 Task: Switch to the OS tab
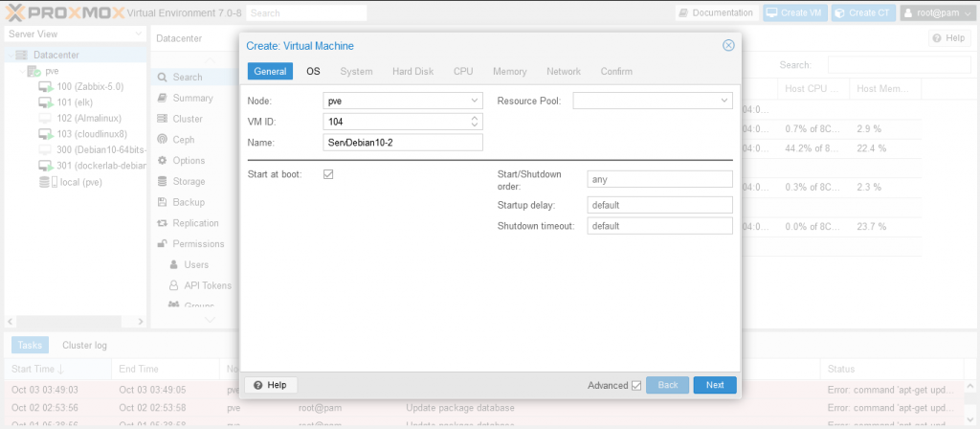[313, 72]
